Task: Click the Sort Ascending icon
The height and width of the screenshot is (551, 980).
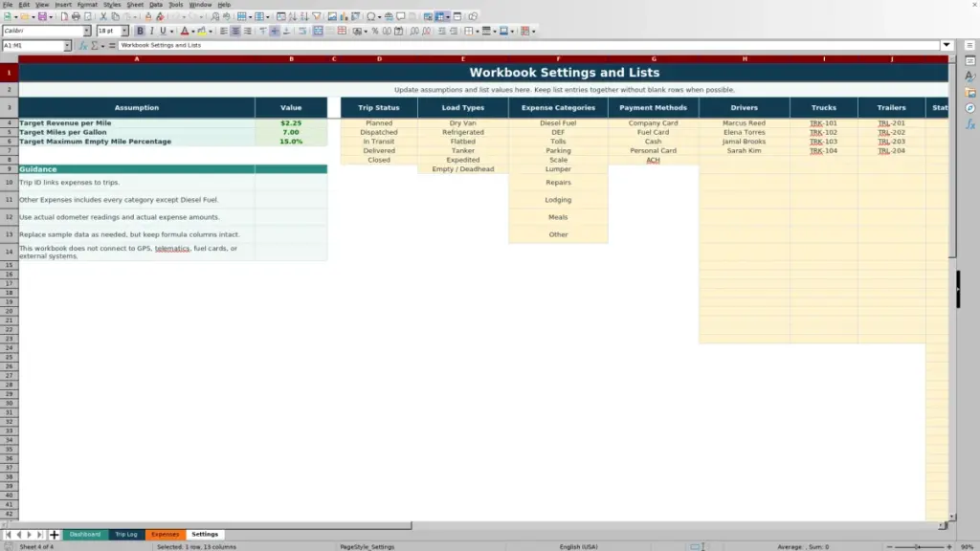Action: (293, 16)
